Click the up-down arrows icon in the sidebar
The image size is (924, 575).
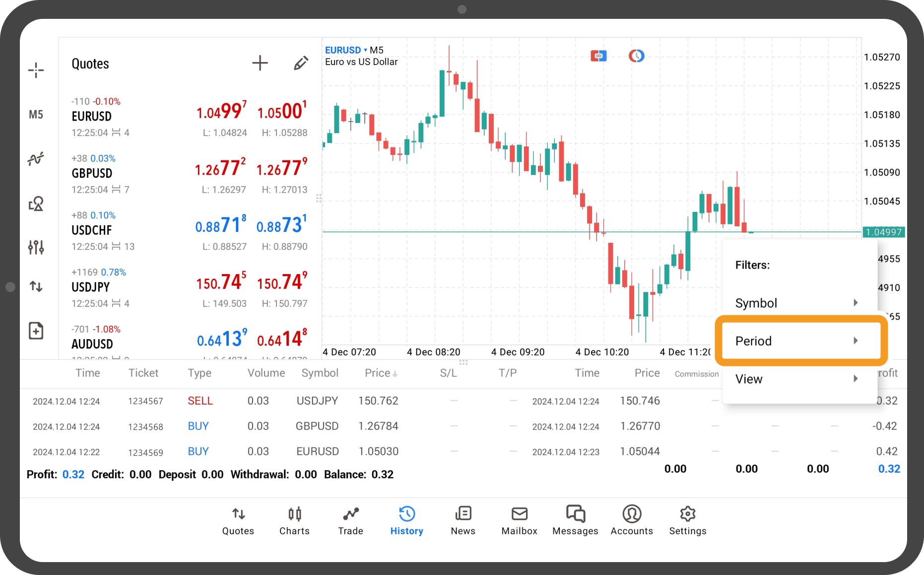(x=36, y=287)
